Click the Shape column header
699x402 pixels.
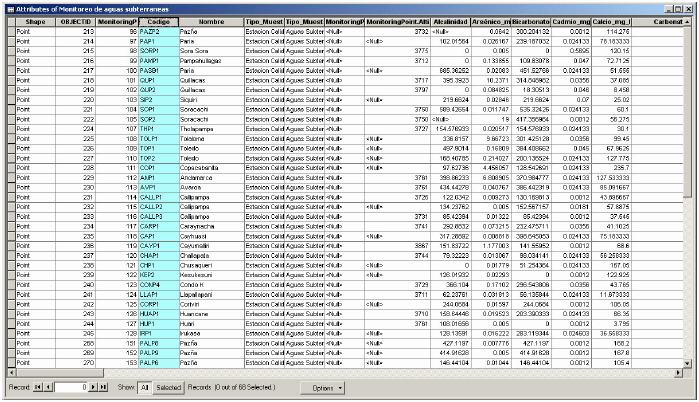point(35,20)
